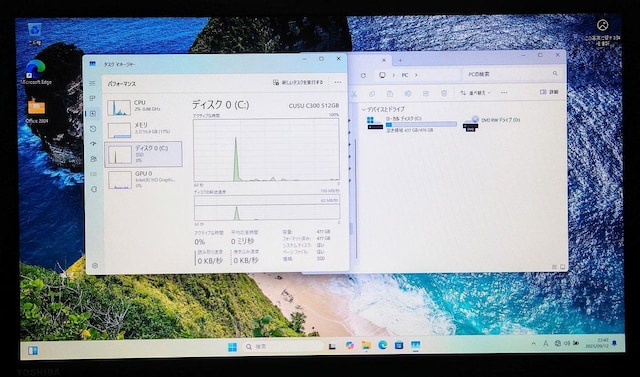Expand the chevron before PC in address bar
The height and width of the screenshot is (377, 640).
pyautogui.click(x=394, y=75)
